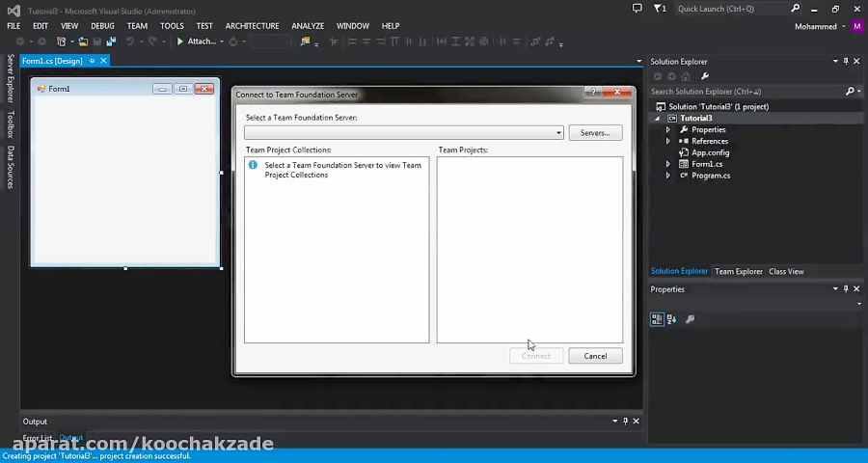Click Solution Explorer properties wrench icon
868x463 pixels.
pyautogui.click(x=705, y=76)
